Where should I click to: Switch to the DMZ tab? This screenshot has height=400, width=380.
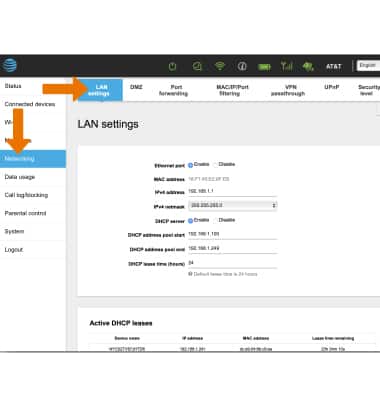click(x=136, y=87)
